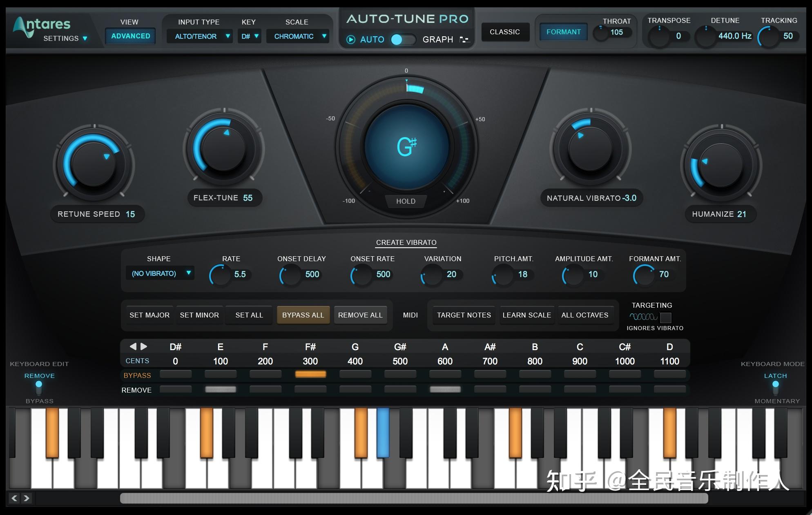Click the Targeting vibrato wave icon
This screenshot has width=812, height=515.
click(643, 317)
